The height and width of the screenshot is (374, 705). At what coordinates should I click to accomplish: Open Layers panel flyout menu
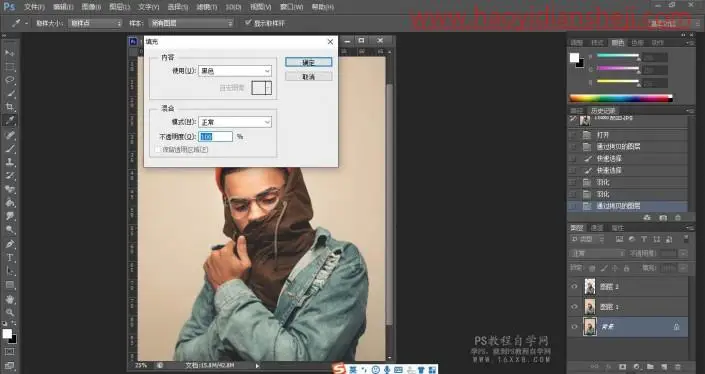[690, 228]
